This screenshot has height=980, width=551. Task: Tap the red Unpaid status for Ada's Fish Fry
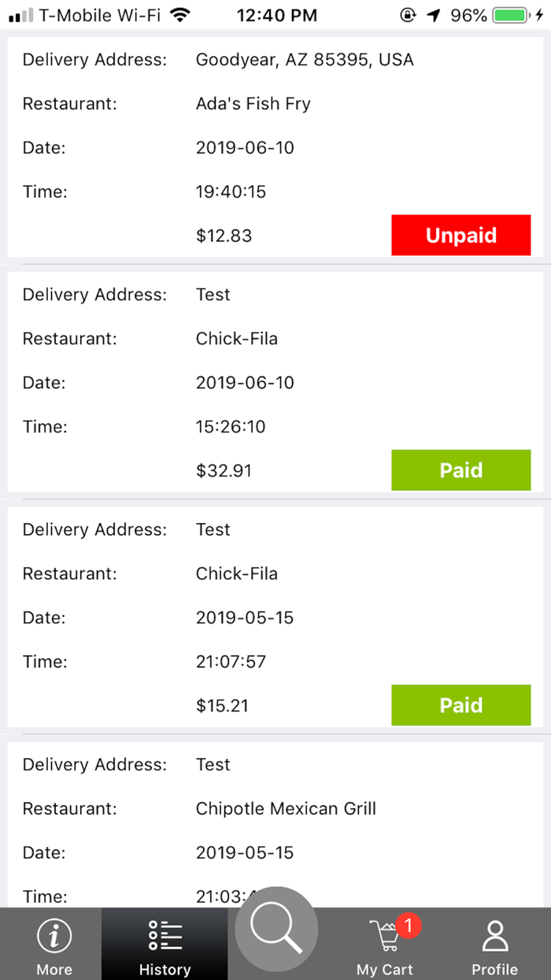(x=461, y=235)
